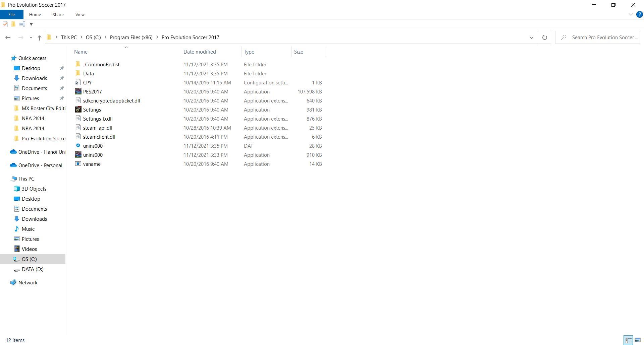This screenshot has width=644, height=345.
Task: Open the View ribbon tab
Action: (x=80, y=14)
